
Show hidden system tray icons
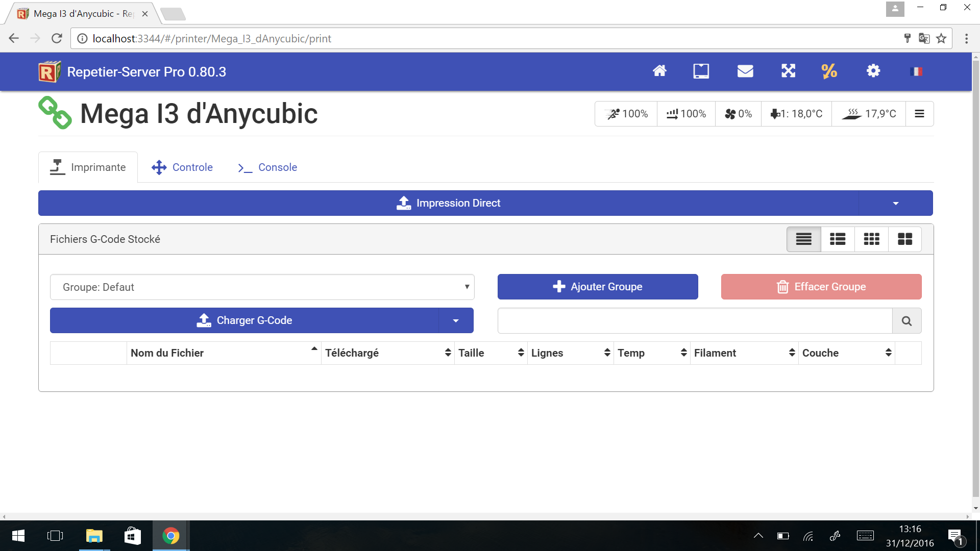758,536
